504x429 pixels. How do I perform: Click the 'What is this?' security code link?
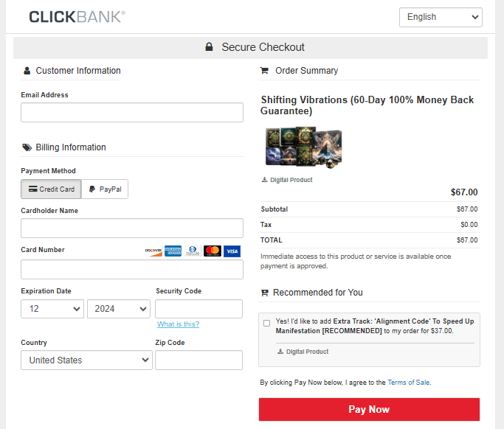click(178, 324)
